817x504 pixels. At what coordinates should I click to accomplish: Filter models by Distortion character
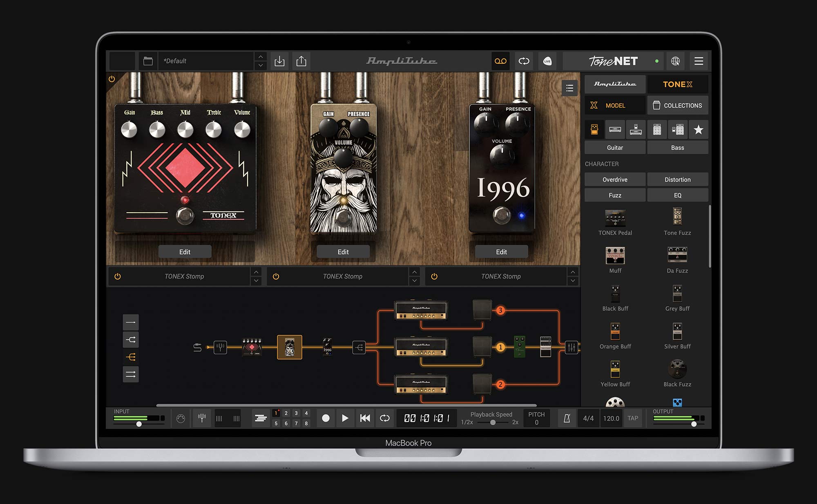click(678, 179)
